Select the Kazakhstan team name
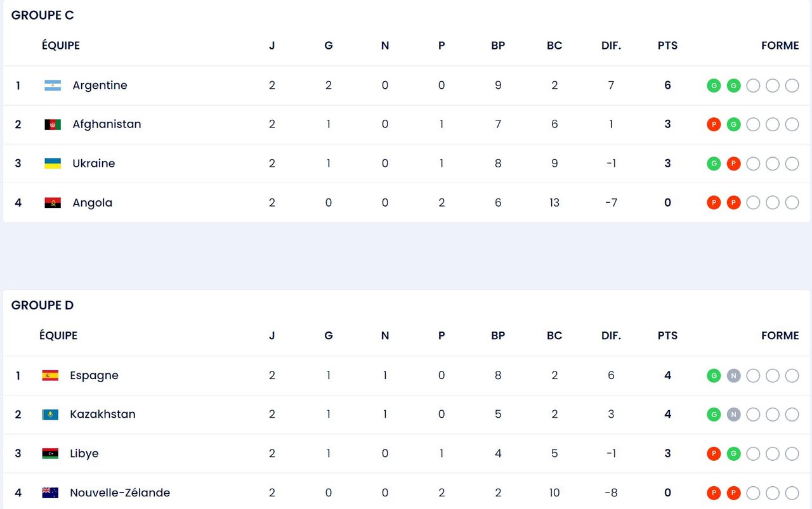812x509 pixels. [103, 415]
